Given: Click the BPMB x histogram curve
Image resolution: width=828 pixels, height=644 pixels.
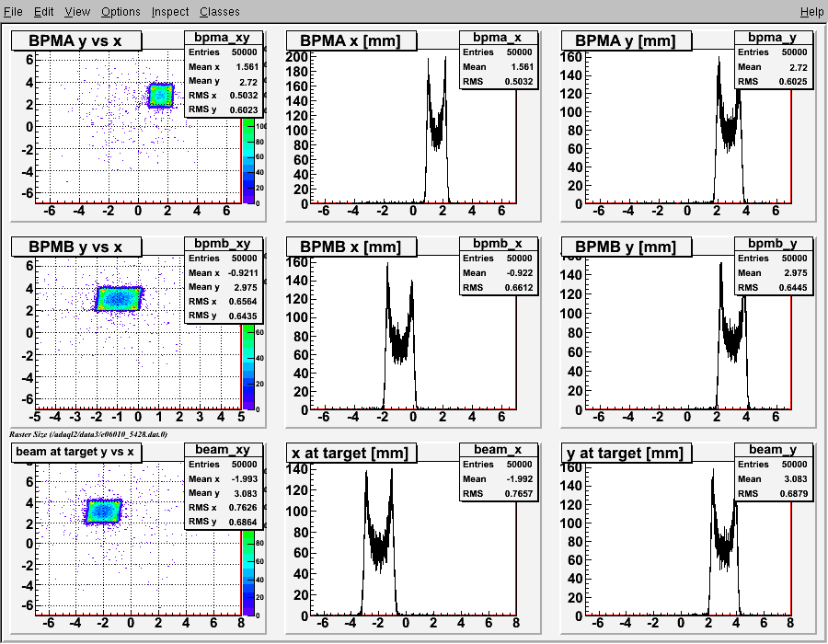Looking at the screenshot, I should click(400, 337).
